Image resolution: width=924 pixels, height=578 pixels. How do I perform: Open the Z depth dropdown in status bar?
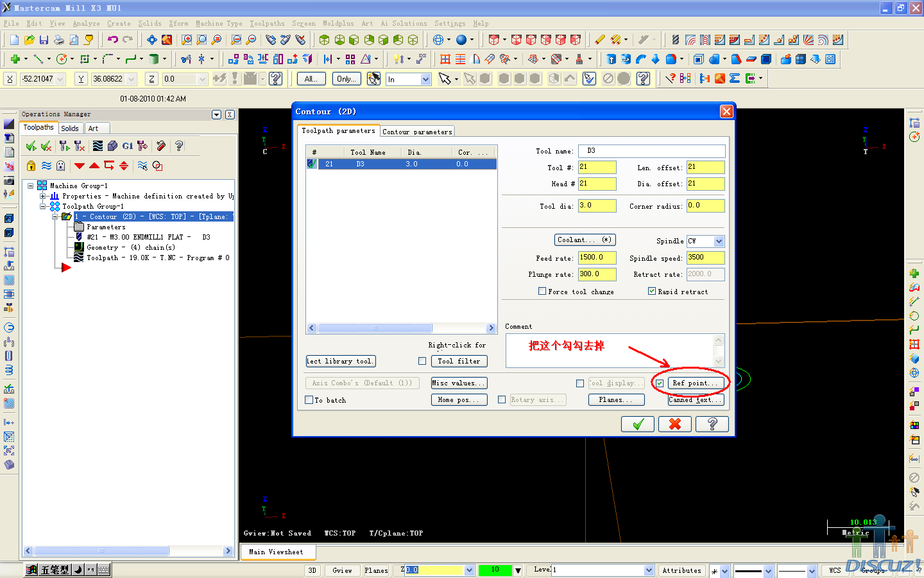pos(469,570)
